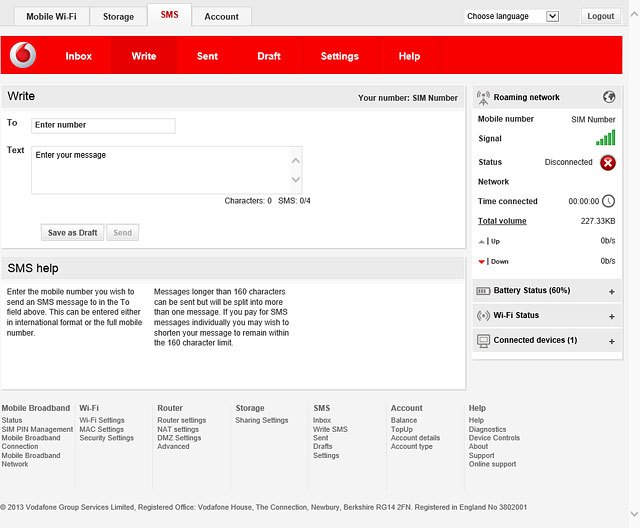This screenshot has width=640, height=528.
Task: Click the battery icon beside Battery Status
Action: pyautogui.click(x=483, y=291)
